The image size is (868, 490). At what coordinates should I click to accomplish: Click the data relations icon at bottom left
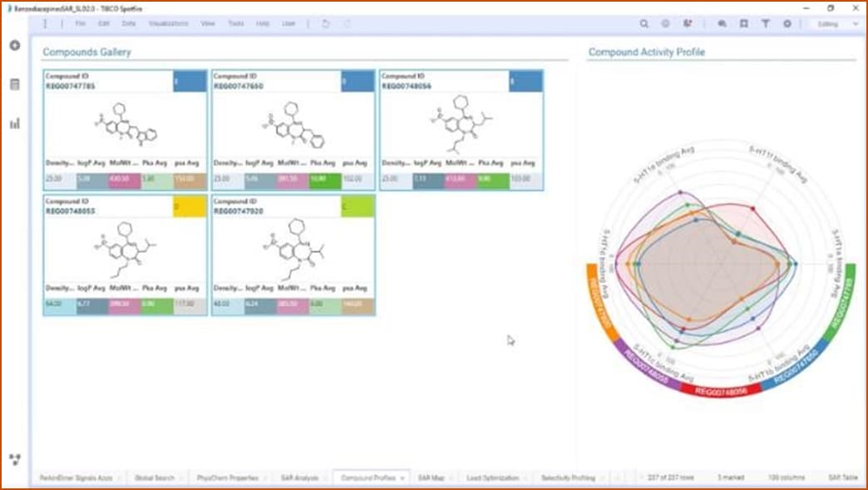[x=14, y=458]
